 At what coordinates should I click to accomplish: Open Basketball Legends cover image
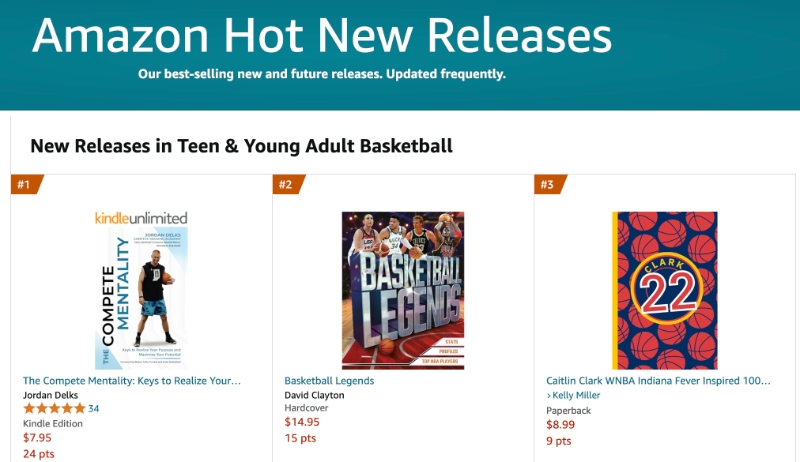click(x=403, y=291)
